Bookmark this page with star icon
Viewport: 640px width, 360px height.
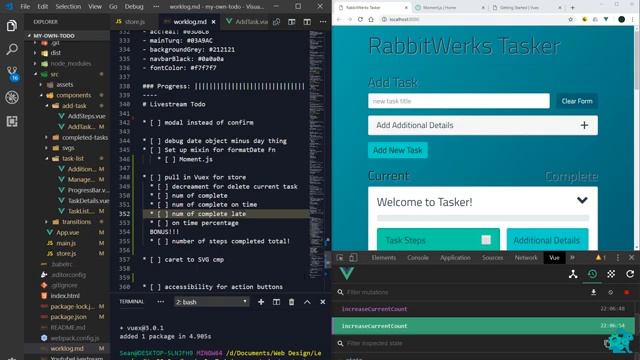(570, 19)
